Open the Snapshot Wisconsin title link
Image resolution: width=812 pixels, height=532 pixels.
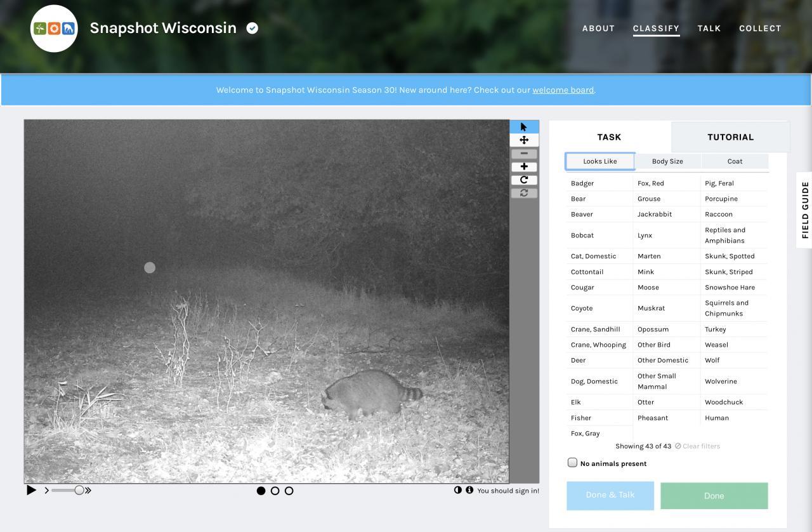163,28
